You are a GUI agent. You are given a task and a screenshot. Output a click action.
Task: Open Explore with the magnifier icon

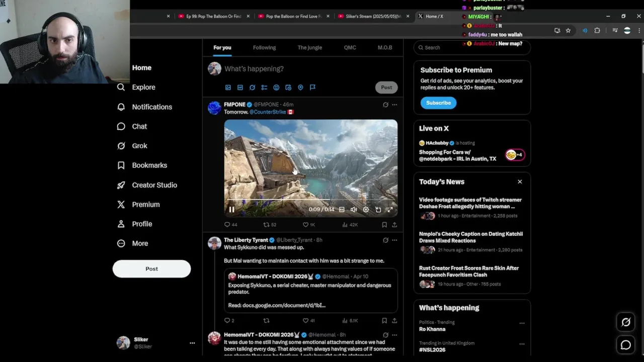136,87
